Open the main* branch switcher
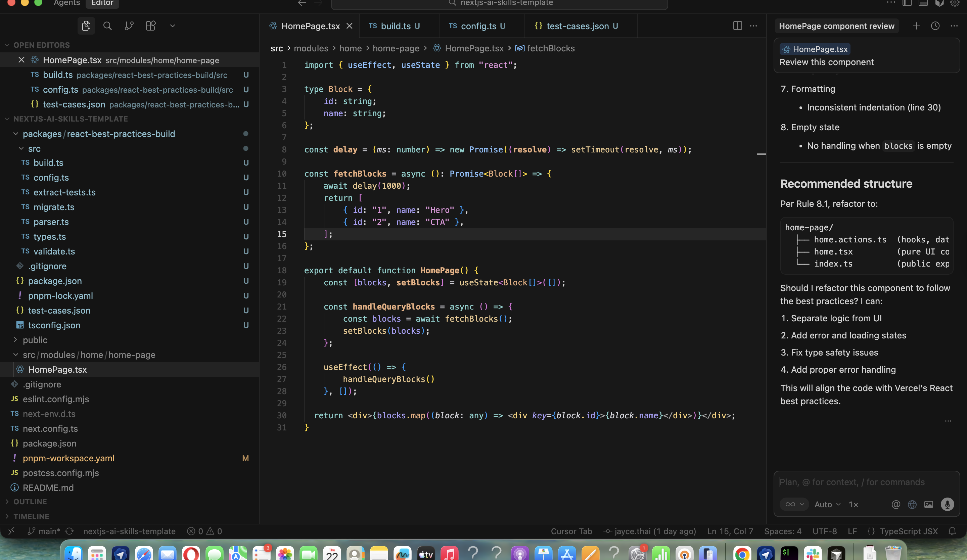 click(x=44, y=531)
